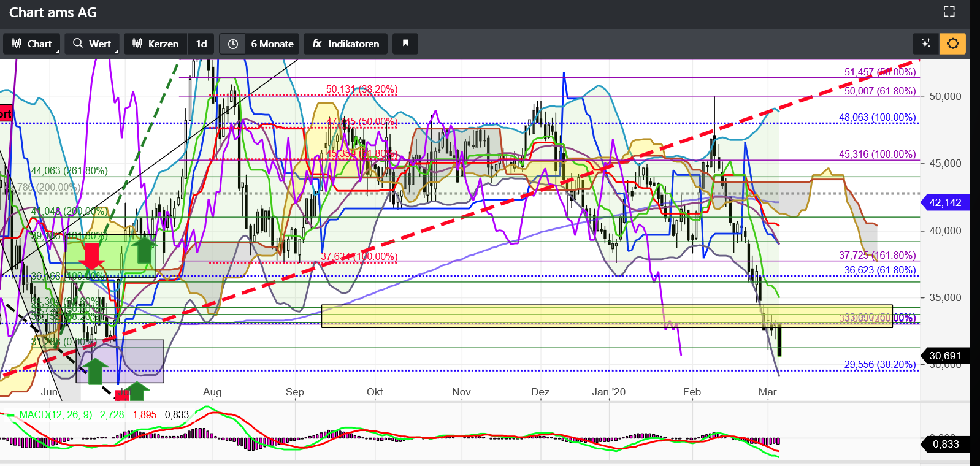
Task: Select the 29,556 (38.20%) Fibonacci label
Action: click(x=880, y=364)
